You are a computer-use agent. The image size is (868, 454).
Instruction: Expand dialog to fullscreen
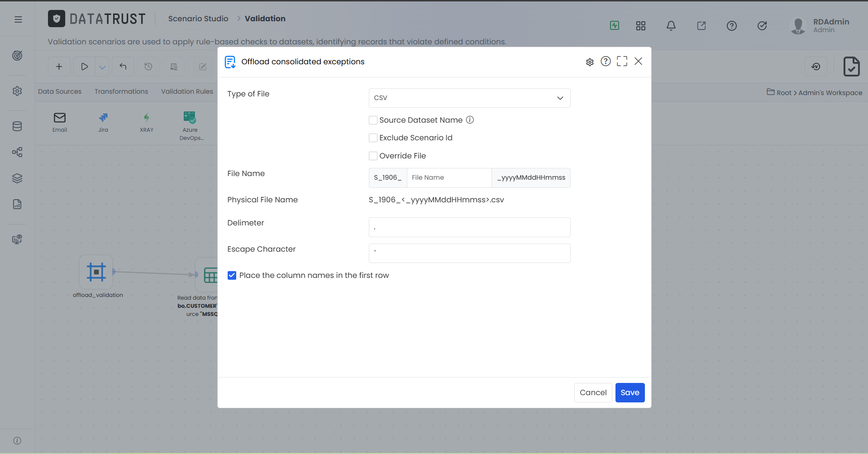(x=622, y=61)
